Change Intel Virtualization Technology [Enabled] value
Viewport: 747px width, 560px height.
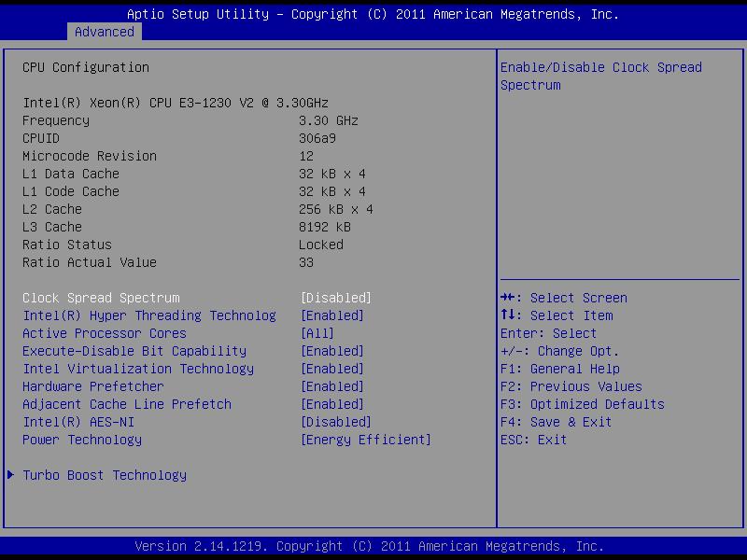click(331, 369)
